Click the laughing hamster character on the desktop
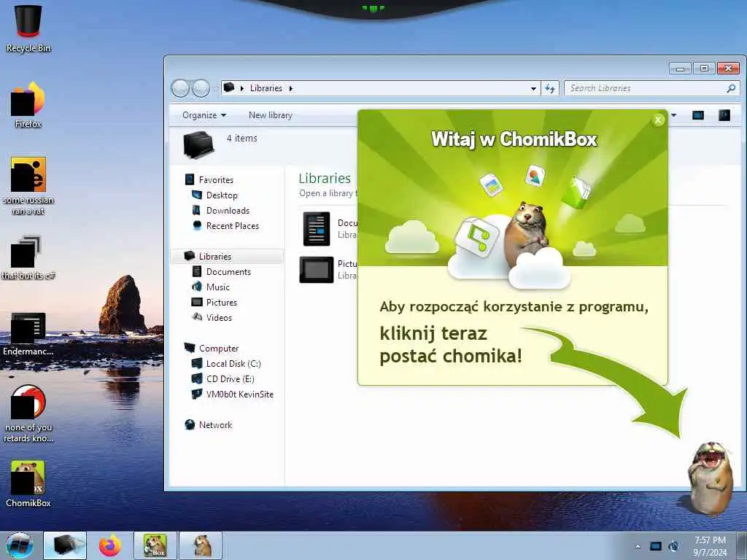 tap(711, 478)
